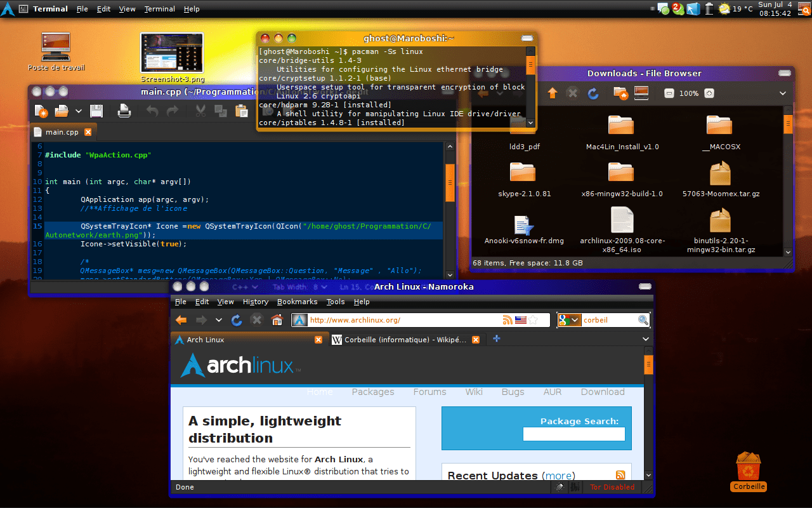Click the open file icon in gedit
The height and width of the screenshot is (508, 812).
[62, 111]
